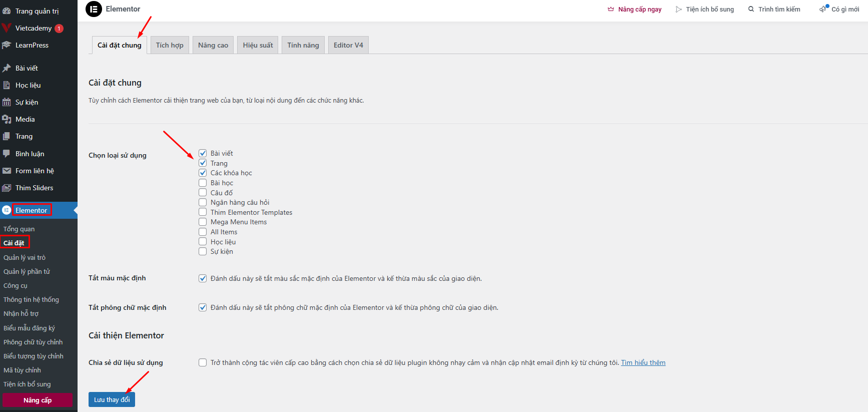Screen dimensions: 868x412
Task: Click the Trang quản trị dashboard icon
Action: (7, 11)
